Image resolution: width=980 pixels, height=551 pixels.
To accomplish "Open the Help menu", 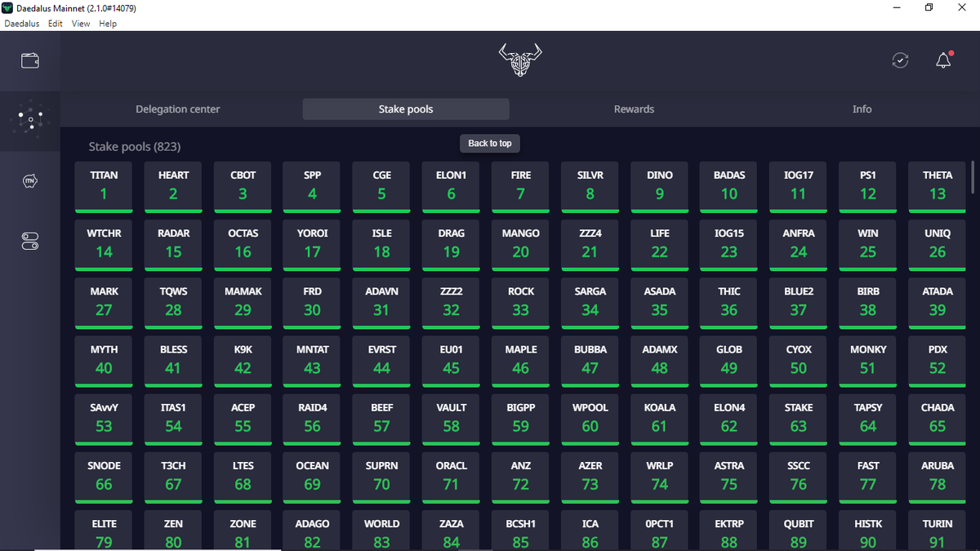I will pos(108,24).
